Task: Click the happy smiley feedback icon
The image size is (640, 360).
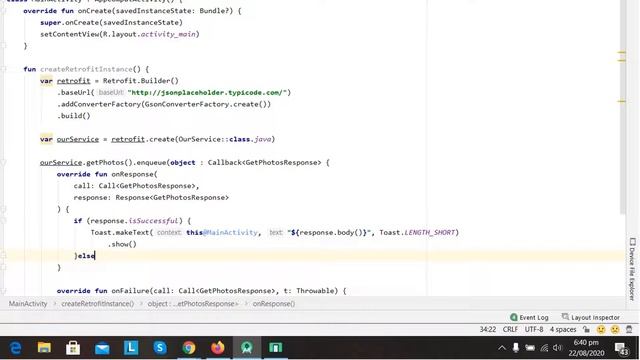Action: click(601, 329)
